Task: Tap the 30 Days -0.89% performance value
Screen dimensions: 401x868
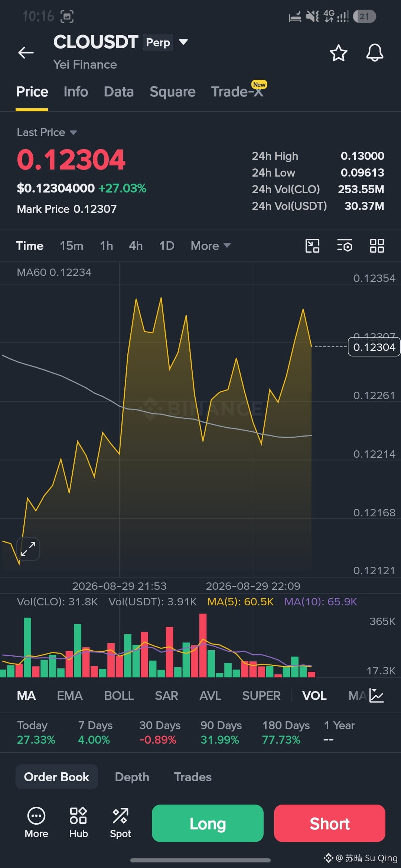Action: [158, 740]
